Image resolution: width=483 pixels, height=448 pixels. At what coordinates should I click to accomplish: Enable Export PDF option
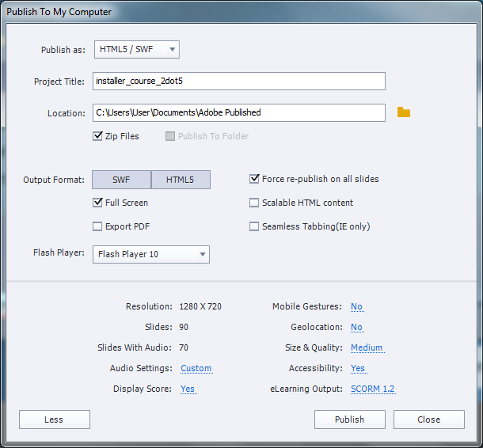(x=97, y=226)
